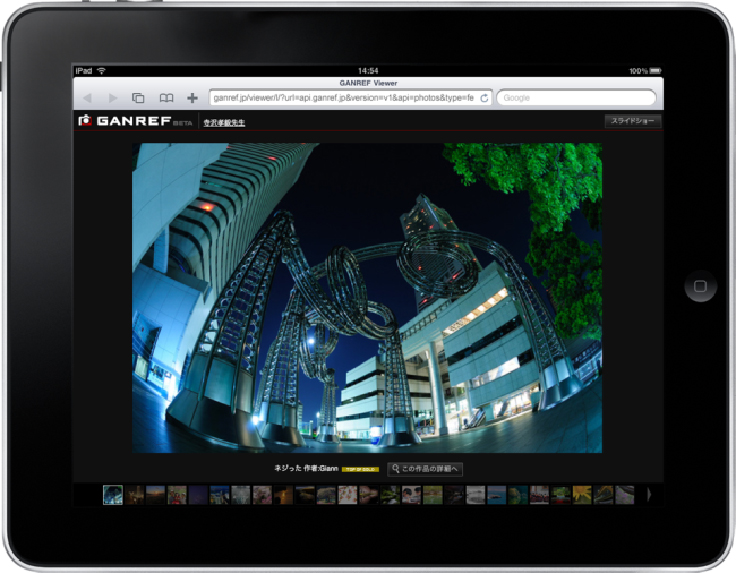This screenshot has height=573, width=736.
Task: Start the スライドショー slideshow button
Action: coord(632,121)
